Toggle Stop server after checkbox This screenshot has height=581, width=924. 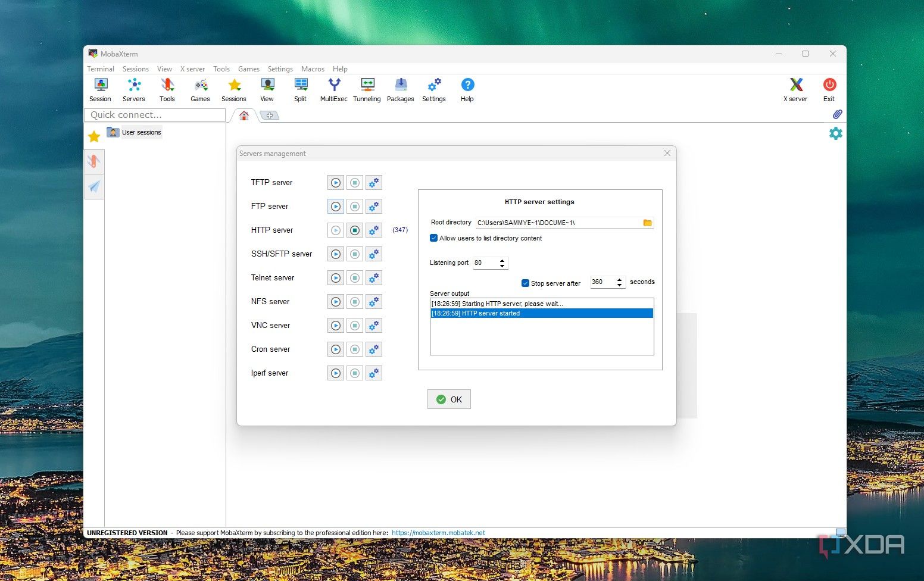pyautogui.click(x=525, y=283)
